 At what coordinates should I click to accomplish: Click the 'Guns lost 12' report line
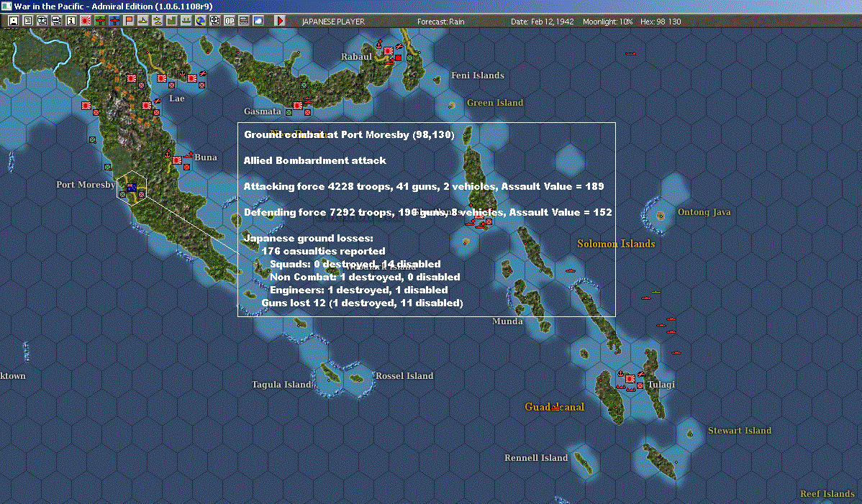[362, 303]
